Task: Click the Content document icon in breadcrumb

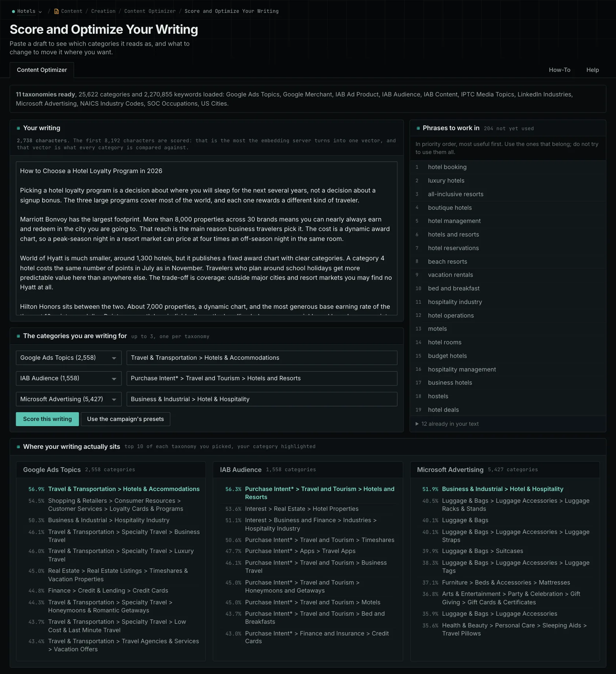Action: point(56,11)
